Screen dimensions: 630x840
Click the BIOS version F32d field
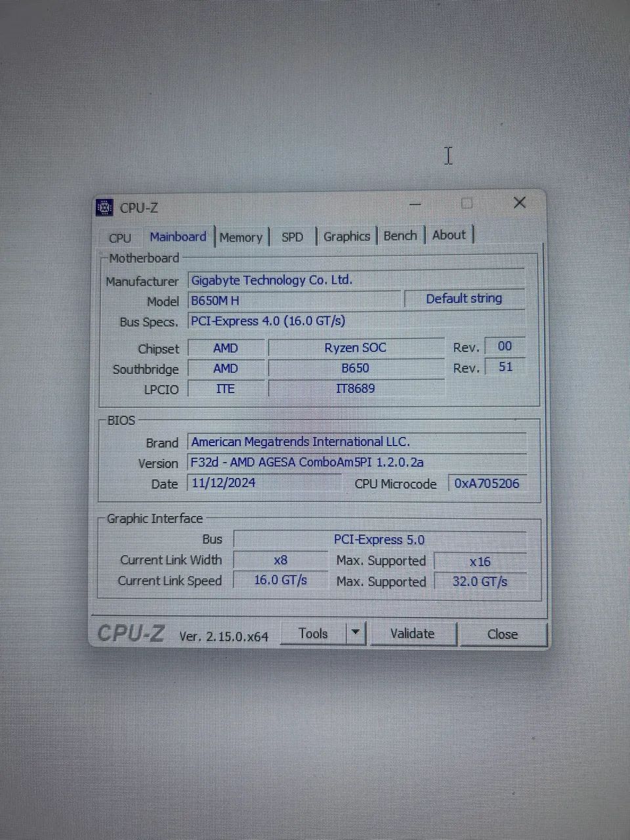coord(357,462)
